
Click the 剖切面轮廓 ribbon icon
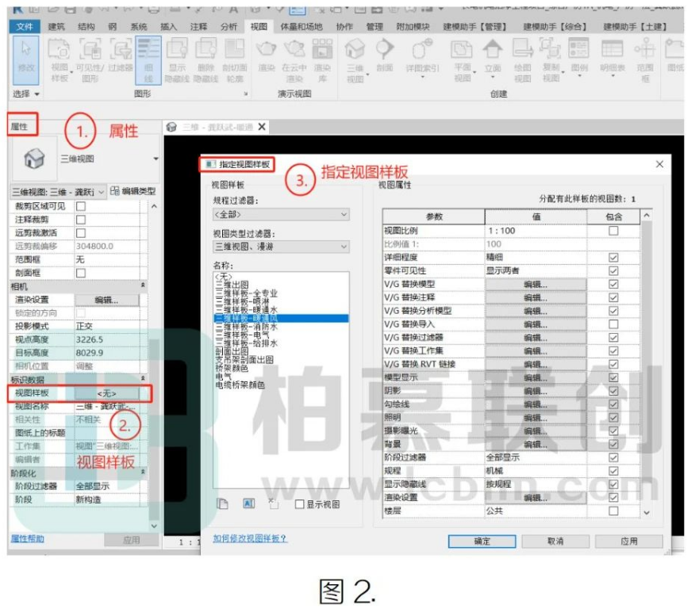pyautogui.click(x=235, y=60)
